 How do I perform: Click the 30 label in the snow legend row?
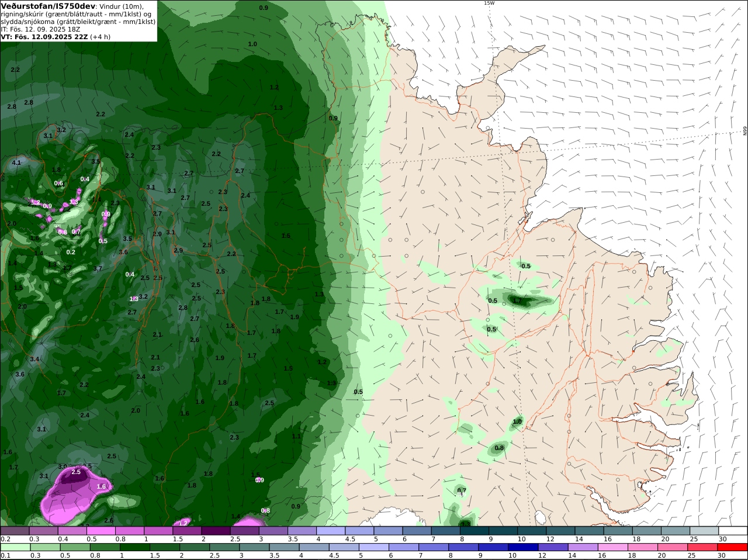pos(722,539)
